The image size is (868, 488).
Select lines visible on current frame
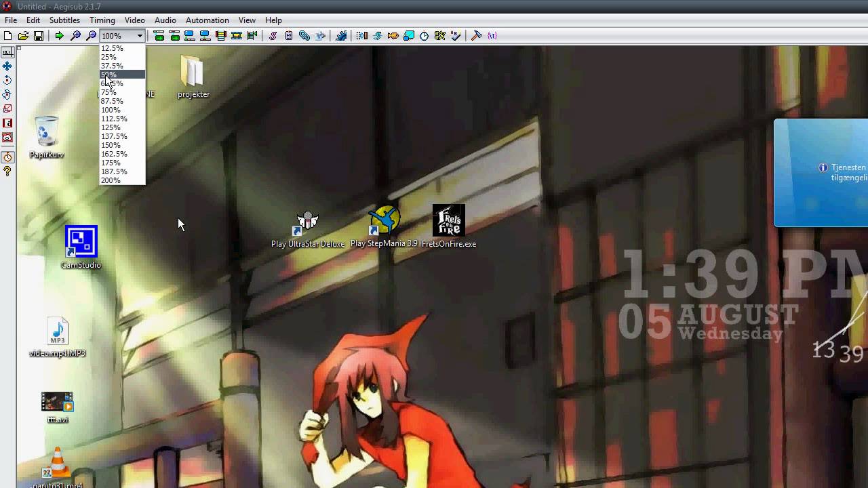221,36
